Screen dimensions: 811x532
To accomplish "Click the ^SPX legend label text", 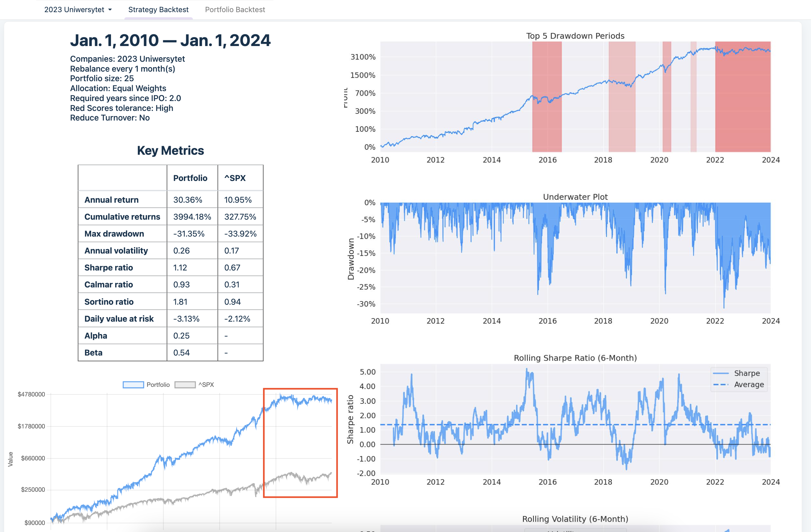I will pos(206,385).
